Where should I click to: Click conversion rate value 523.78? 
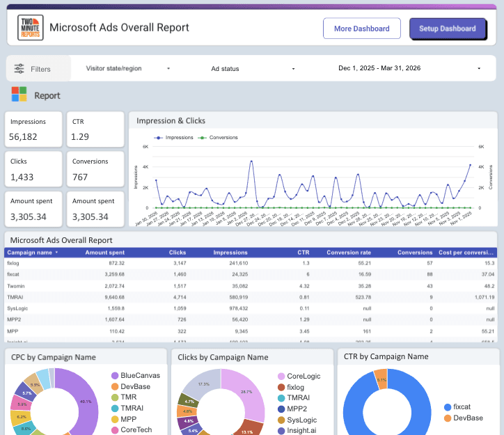click(363, 297)
